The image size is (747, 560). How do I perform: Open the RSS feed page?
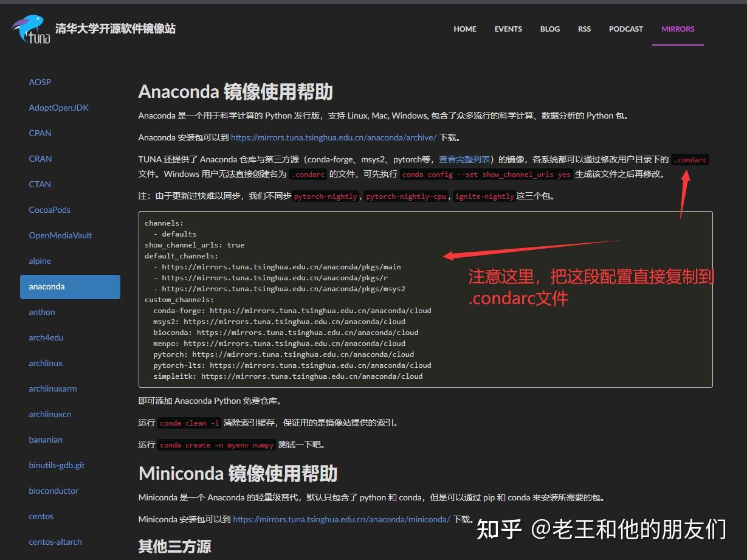[x=584, y=29]
